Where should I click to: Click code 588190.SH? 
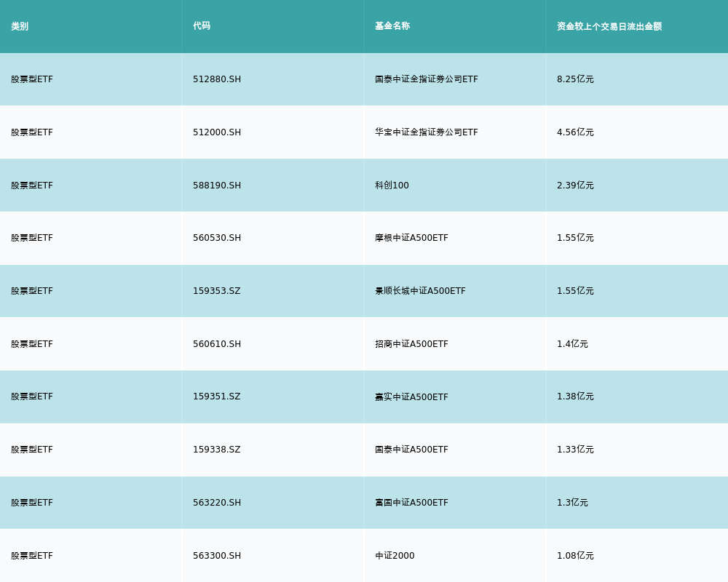[217, 186]
